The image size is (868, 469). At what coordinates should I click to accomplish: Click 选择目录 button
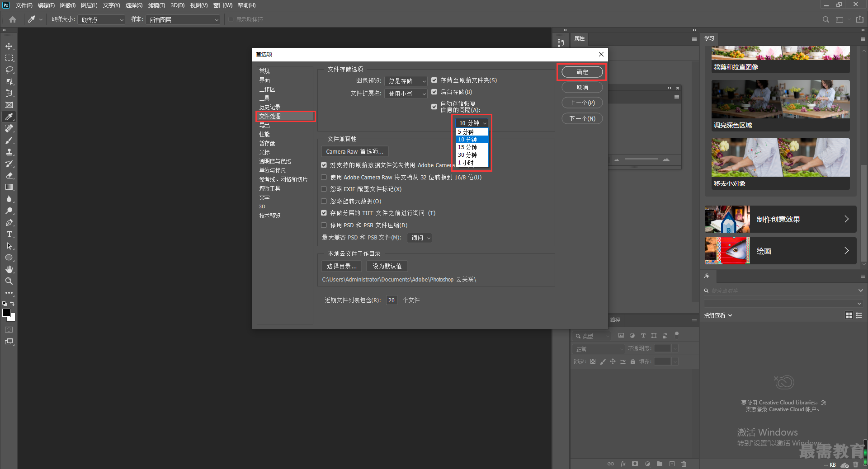(342, 266)
